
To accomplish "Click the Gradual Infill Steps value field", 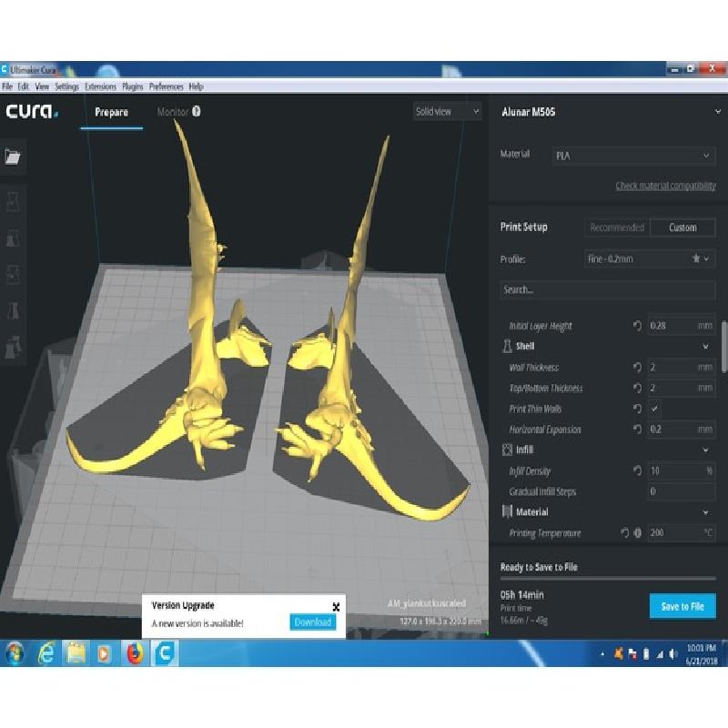I will (681, 491).
